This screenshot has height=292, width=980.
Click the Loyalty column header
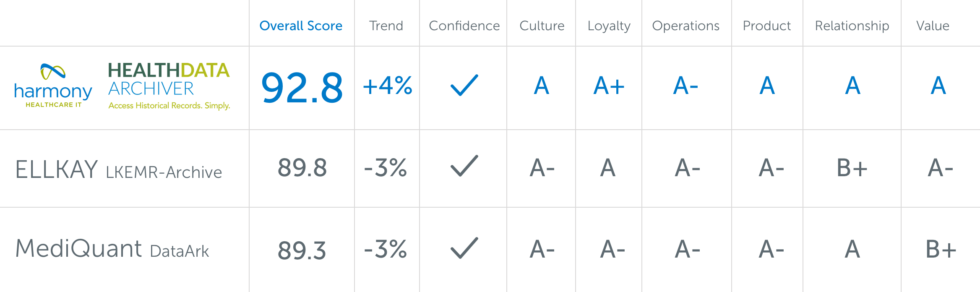point(609,26)
